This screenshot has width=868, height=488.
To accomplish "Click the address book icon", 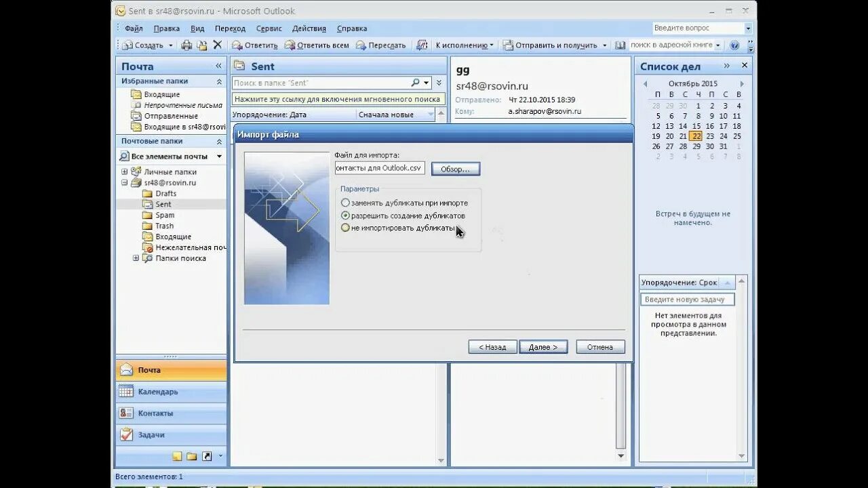I will (x=620, y=45).
